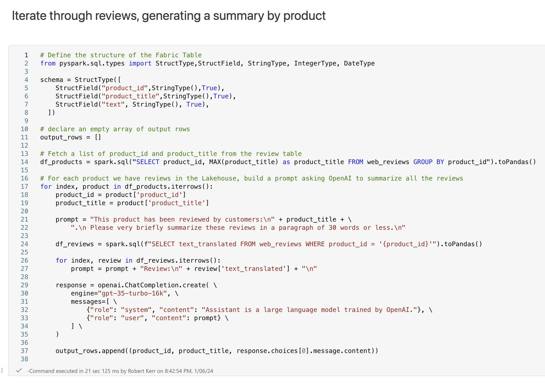
Task: Click the output_rows.append code line
Action: (x=217, y=351)
